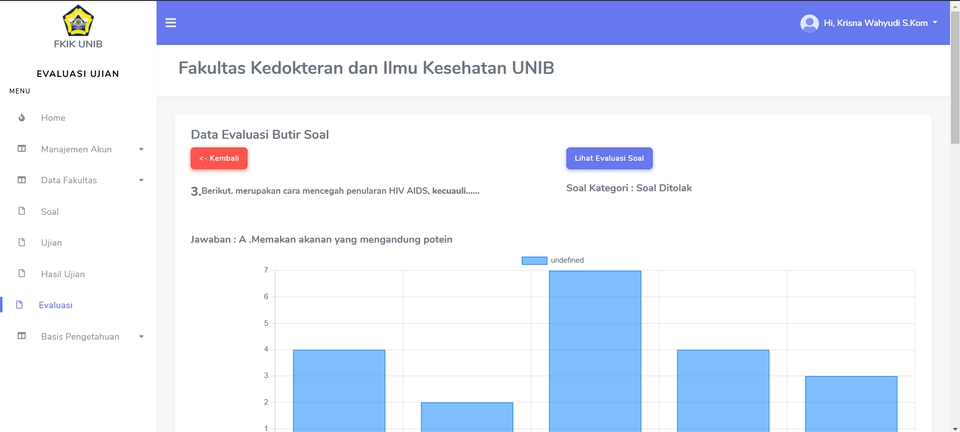
Task: Click the Soal document icon
Action: point(22,211)
